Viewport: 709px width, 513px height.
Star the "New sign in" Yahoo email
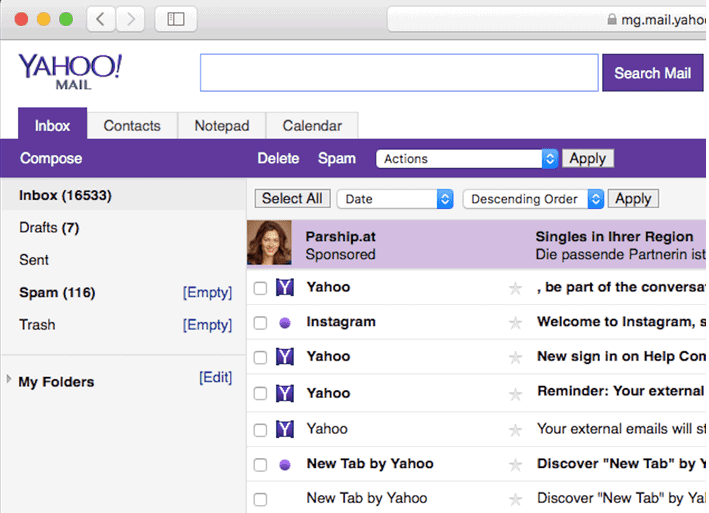(516, 358)
